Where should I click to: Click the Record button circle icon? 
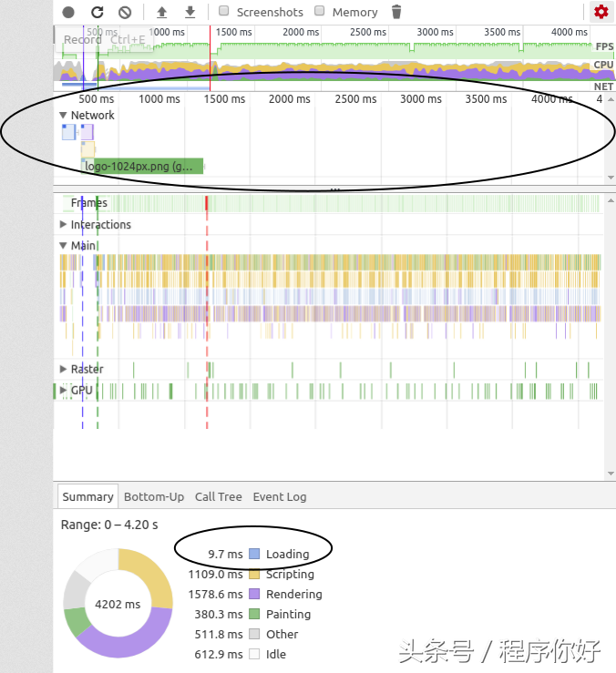tap(68, 12)
